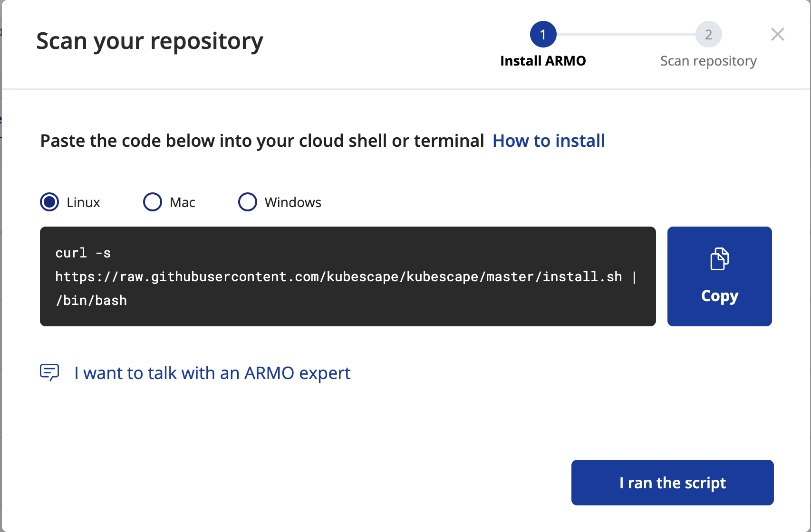Select the Linux radio button
This screenshot has width=811, height=532.
[x=49, y=202]
